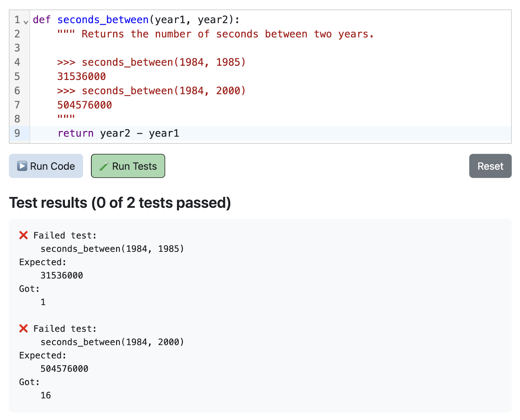Screen dimensions: 520x420
Task: Click line number 1 in the gutter
Action: pos(17,20)
